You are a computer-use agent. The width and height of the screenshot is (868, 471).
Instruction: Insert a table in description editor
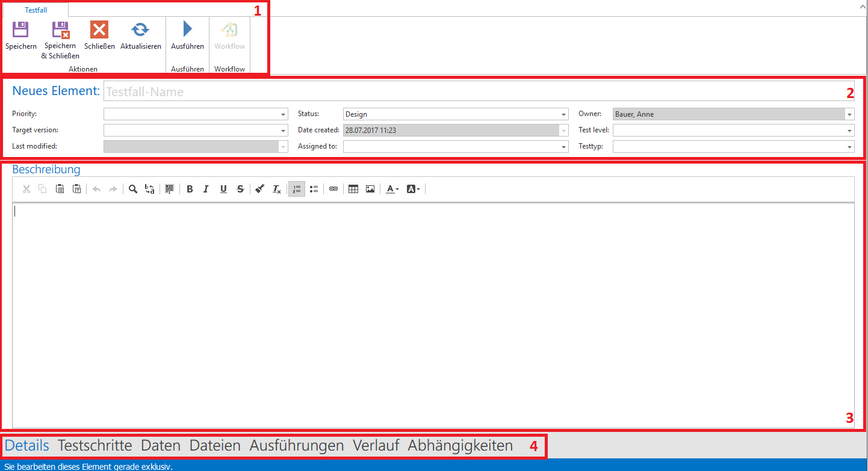click(x=353, y=189)
